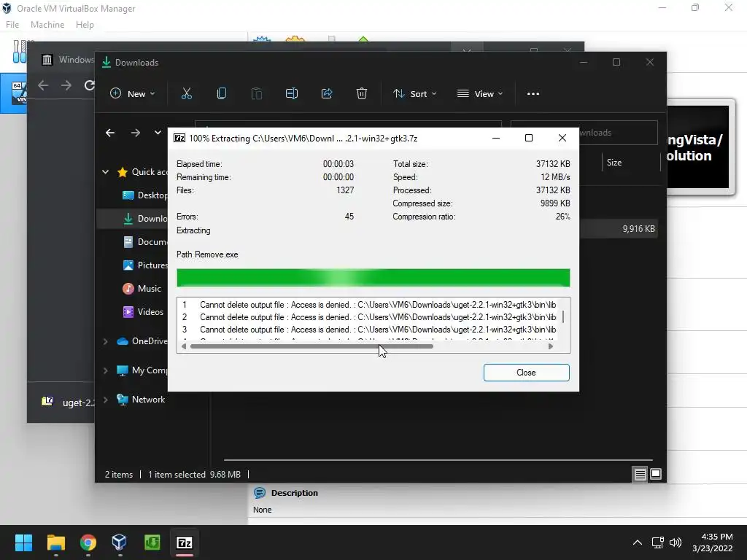
Task: Collapse the Quick access tree node
Action: (x=105, y=172)
